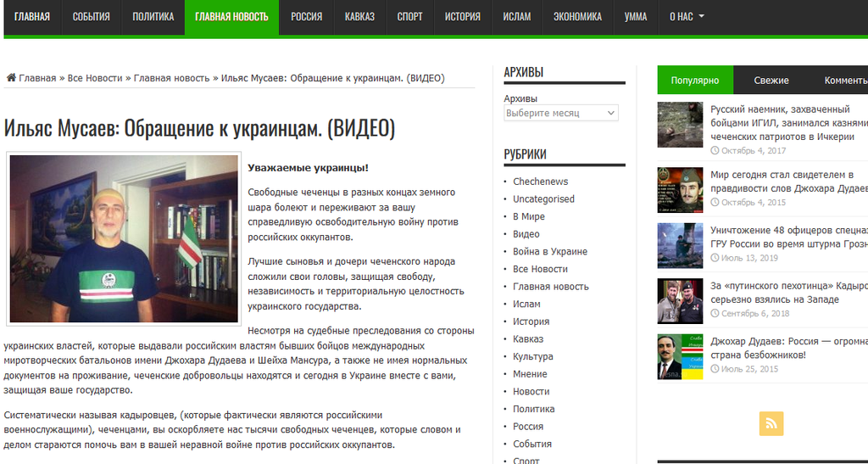Open Война в Украине category link
This screenshot has height=464, width=868.
coord(549,251)
